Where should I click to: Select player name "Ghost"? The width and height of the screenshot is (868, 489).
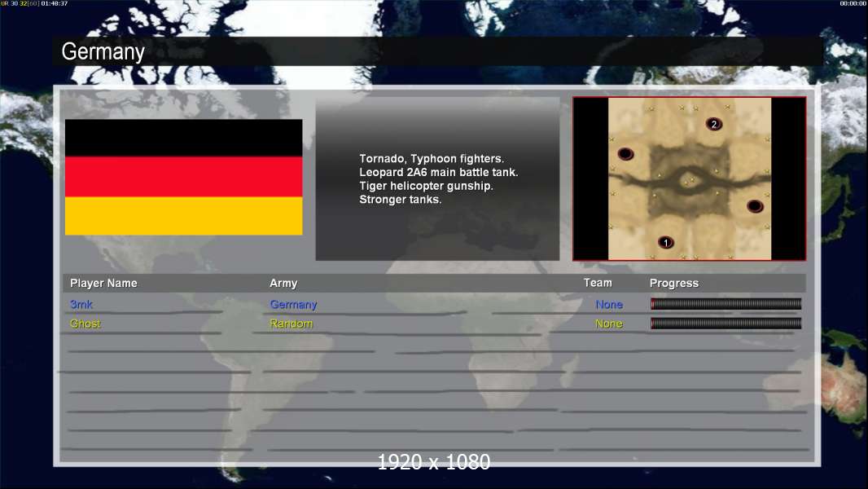pyautogui.click(x=85, y=324)
